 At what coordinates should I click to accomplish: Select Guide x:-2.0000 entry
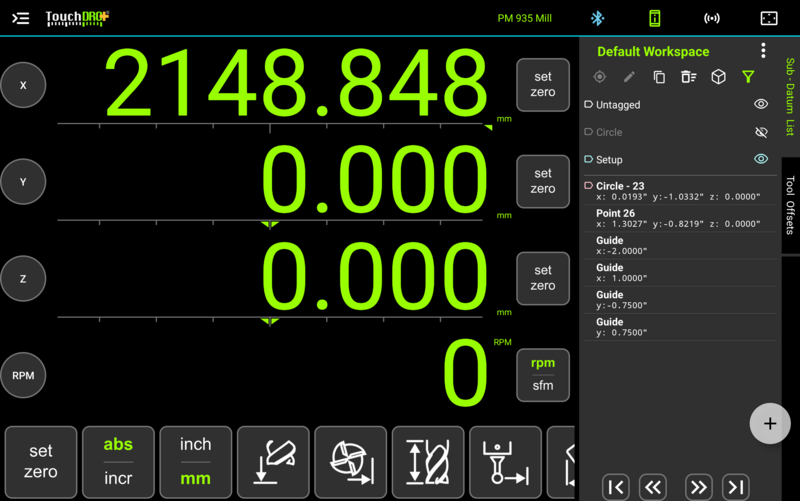coord(680,245)
